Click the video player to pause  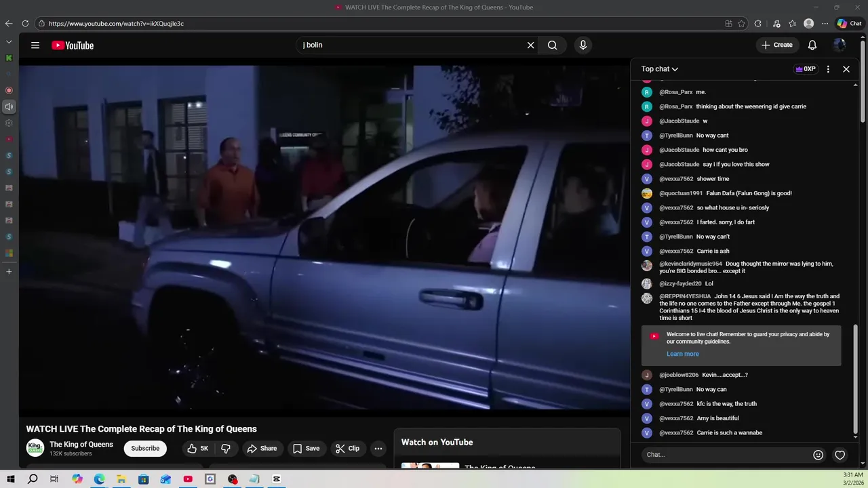pos(324,237)
